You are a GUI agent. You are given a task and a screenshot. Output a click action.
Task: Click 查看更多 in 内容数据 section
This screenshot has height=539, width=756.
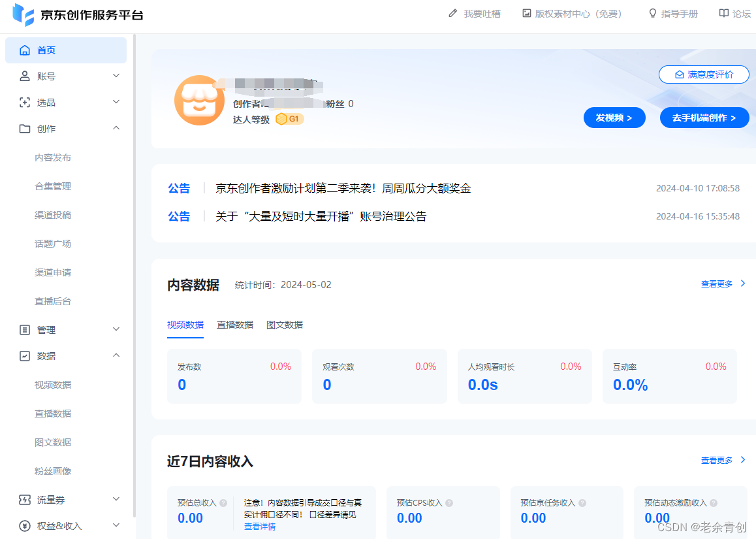(717, 284)
